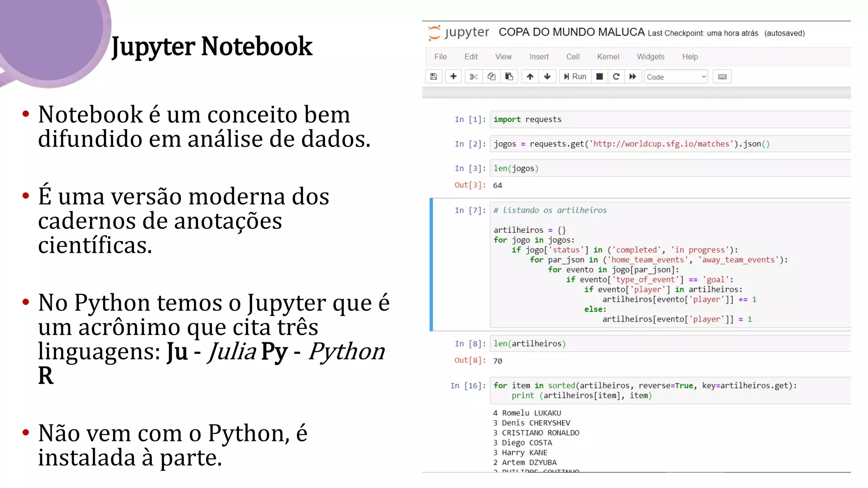The width and height of the screenshot is (868, 488).
Task: Open the Insert menu
Action: coord(539,57)
